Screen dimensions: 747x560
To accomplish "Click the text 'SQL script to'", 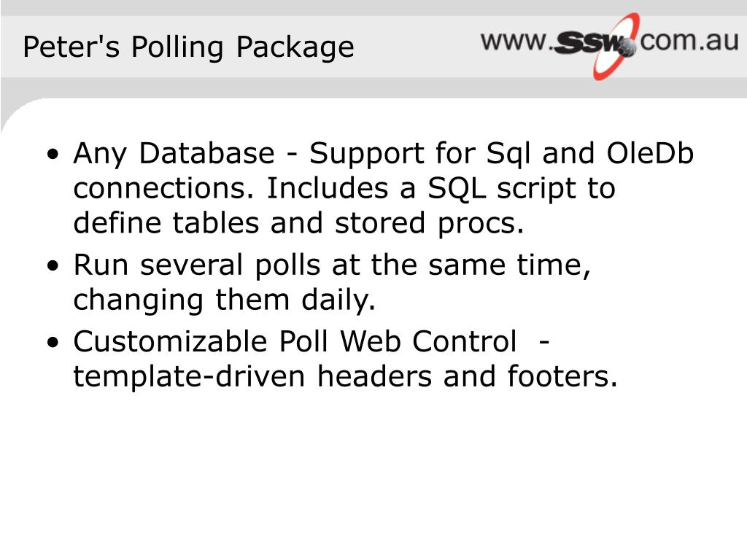I will point(522,190).
